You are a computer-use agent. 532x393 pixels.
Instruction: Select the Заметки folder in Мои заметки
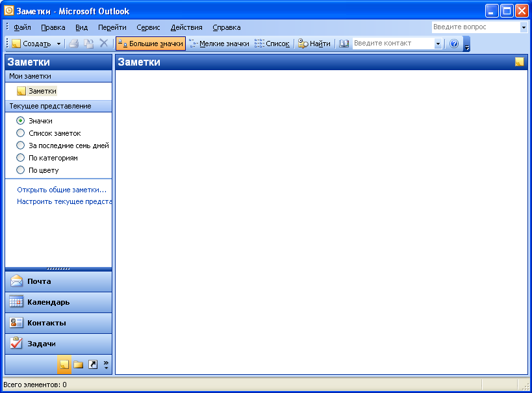37,91
